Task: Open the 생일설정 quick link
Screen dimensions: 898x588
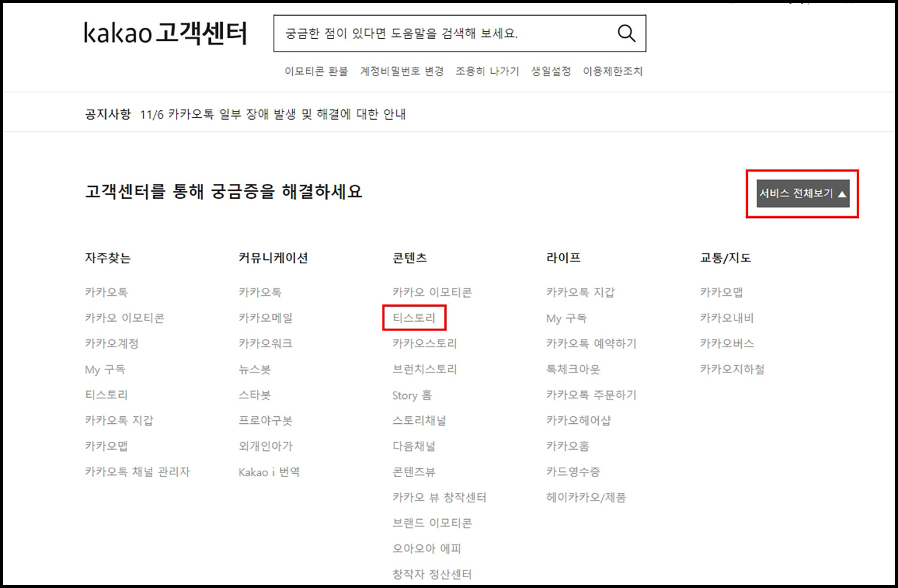Action: [x=551, y=71]
